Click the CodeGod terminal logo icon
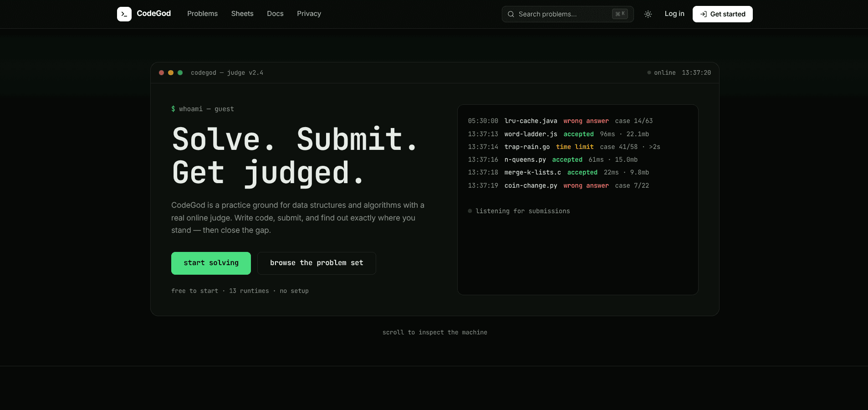This screenshot has height=410, width=868. [x=124, y=14]
